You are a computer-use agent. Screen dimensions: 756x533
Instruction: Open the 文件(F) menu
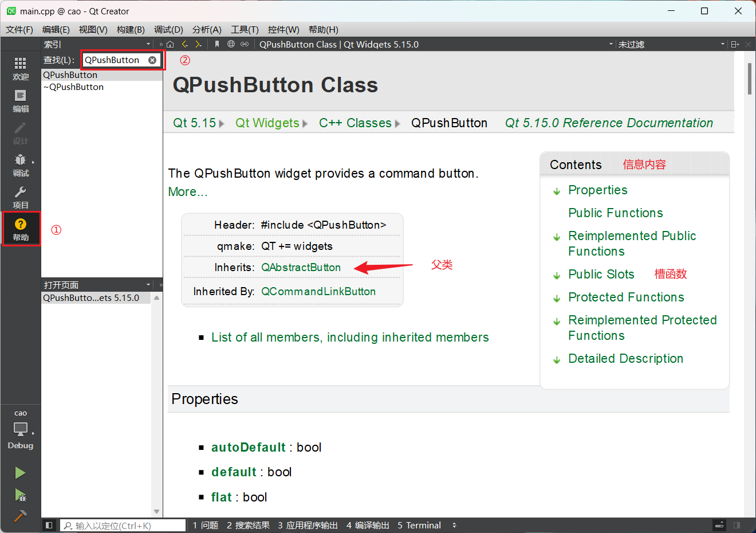point(19,29)
